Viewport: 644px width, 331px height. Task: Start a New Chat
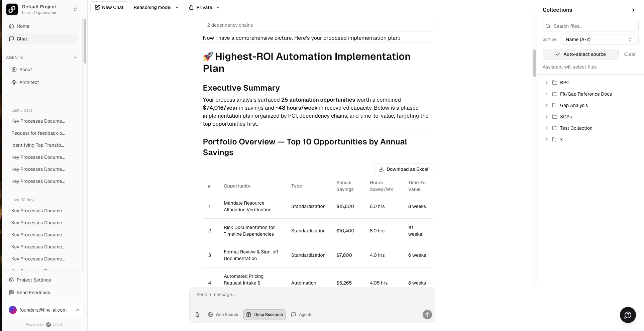tap(109, 7)
